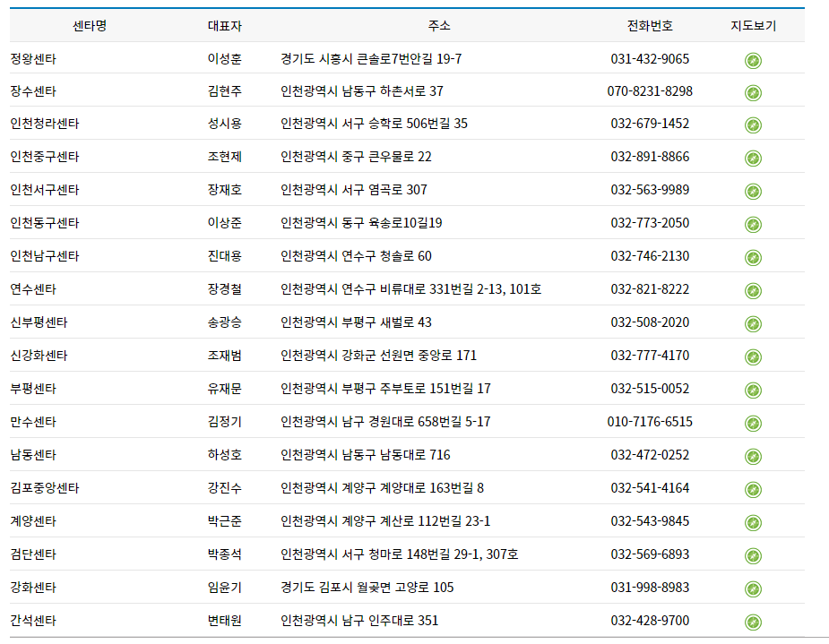829x644 pixels.
Task: Open map icon for 정왕센타
Action: [x=753, y=61]
